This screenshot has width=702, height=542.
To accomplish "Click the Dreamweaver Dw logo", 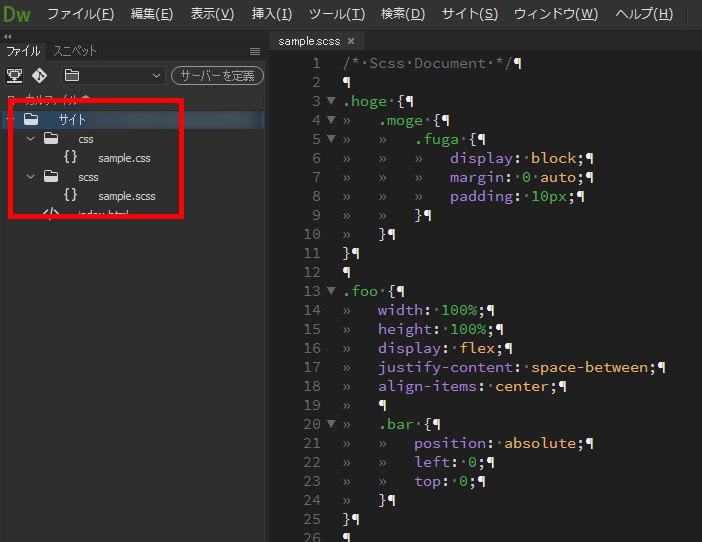I will click(x=17, y=15).
